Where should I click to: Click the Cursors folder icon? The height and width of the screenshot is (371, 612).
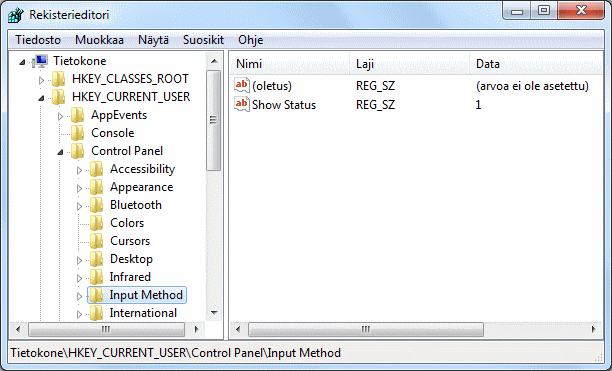tap(96, 241)
